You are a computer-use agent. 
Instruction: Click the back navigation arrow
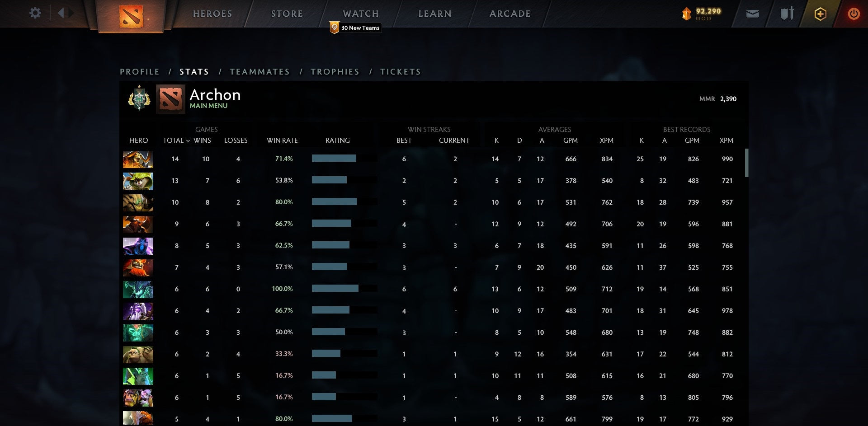click(61, 13)
